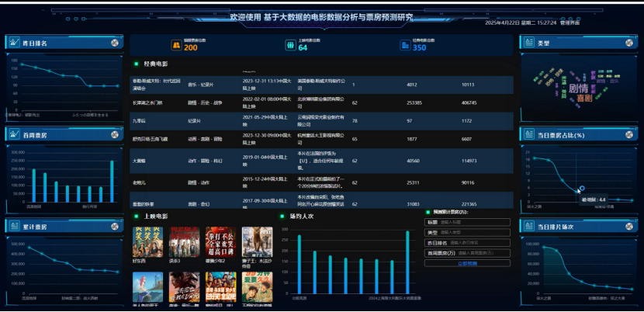
Task: Click the orange icon beside count 200
Action: tap(177, 45)
